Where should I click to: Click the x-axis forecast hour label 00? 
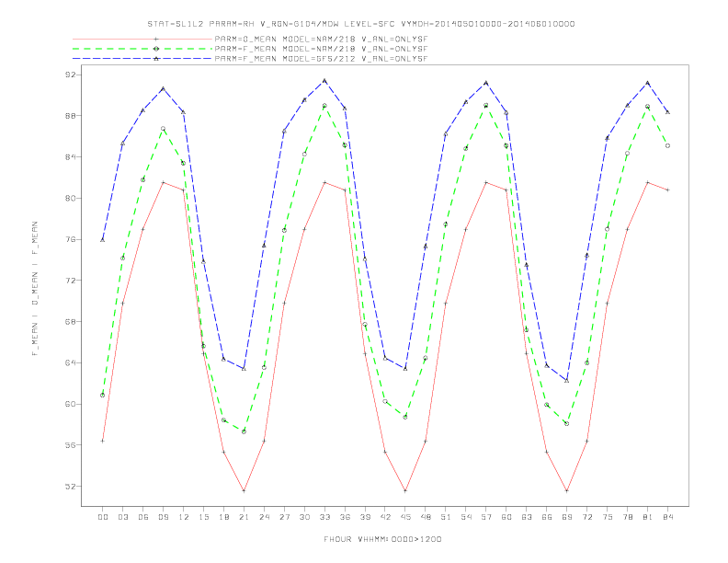tap(103, 517)
